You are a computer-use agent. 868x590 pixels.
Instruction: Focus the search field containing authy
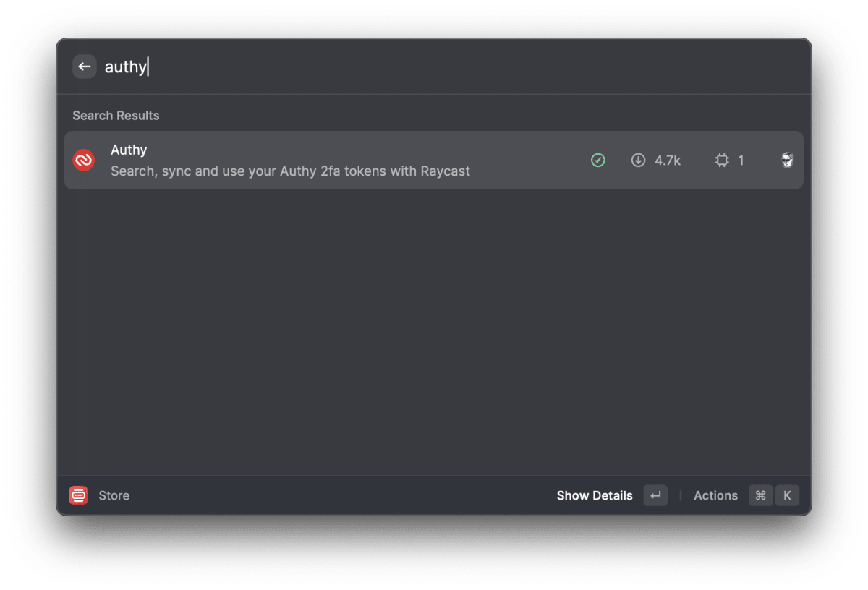[x=448, y=67]
